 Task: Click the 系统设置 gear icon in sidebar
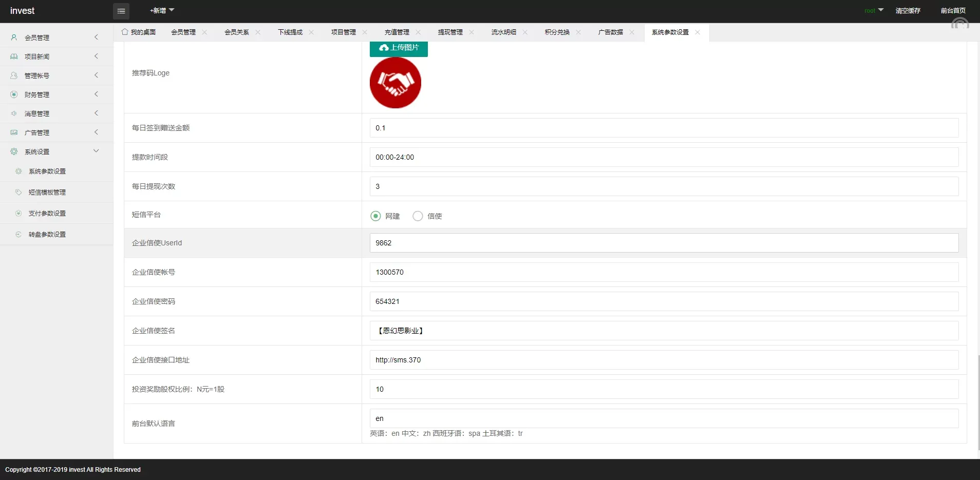click(x=14, y=151)
